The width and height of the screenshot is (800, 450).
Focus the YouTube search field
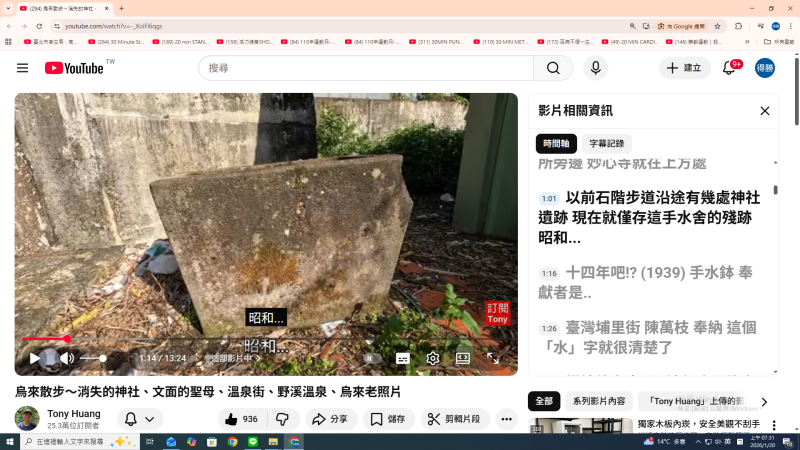point(366,68)
